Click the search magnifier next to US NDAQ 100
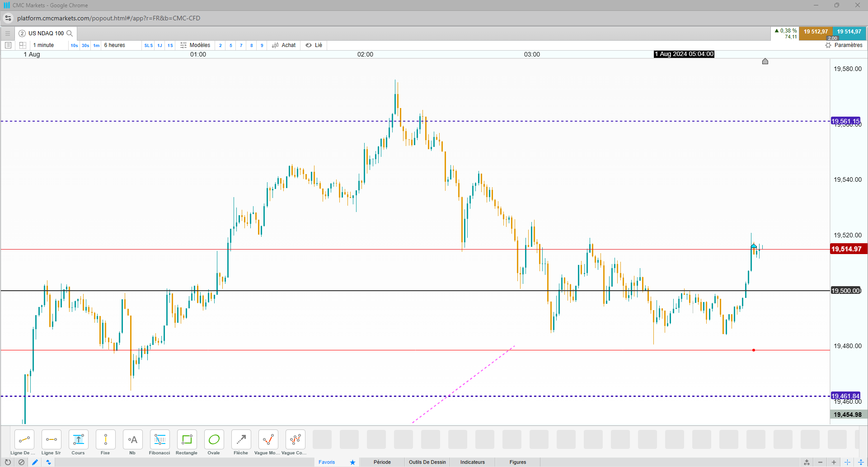Image resolution: width=868 pixels, height=467 pixels. coord(70,33)
